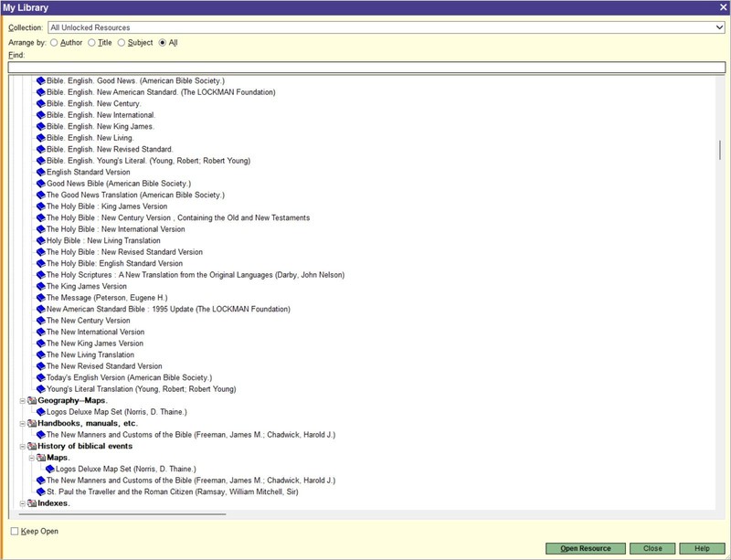Click the vertical scrollbar thumb
Image resolution: width=731 pixels, height=560 pixels.
click(x=720, y=150)
